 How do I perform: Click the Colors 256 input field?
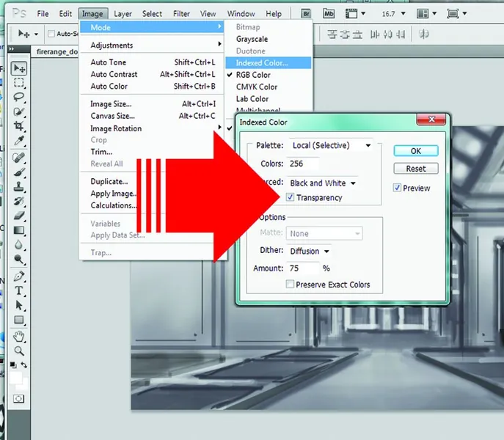pyautogui.click(x=302, y=164)
